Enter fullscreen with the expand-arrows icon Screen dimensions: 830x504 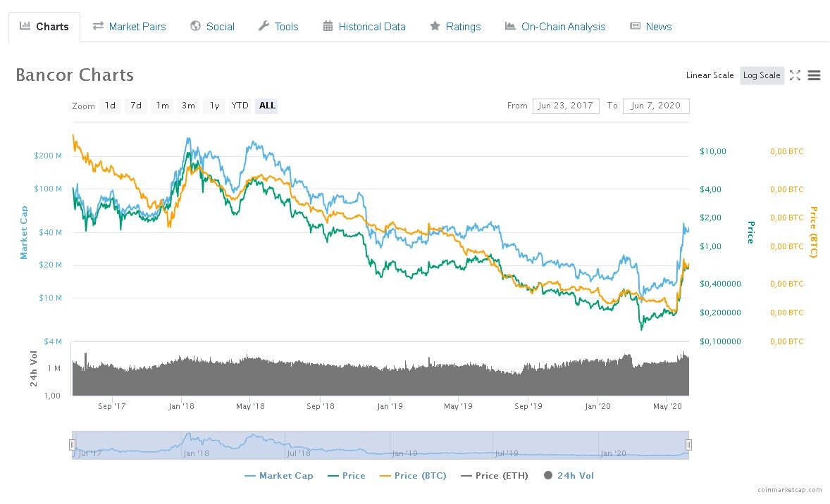point(795,75)
